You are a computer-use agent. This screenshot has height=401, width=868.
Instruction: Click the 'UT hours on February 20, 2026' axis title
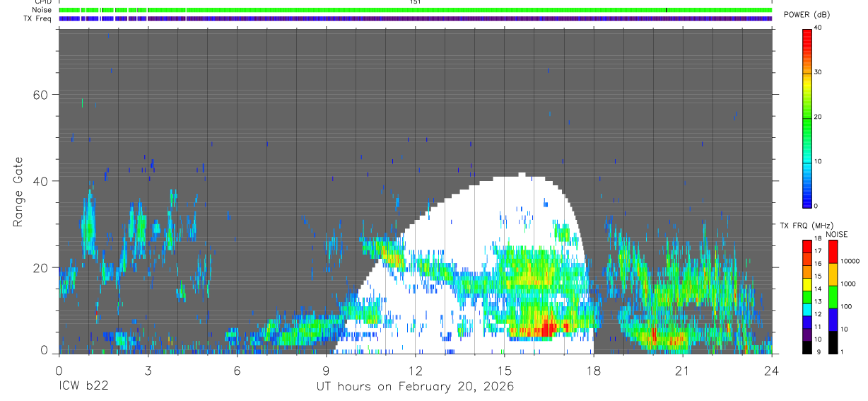[415, 387]
